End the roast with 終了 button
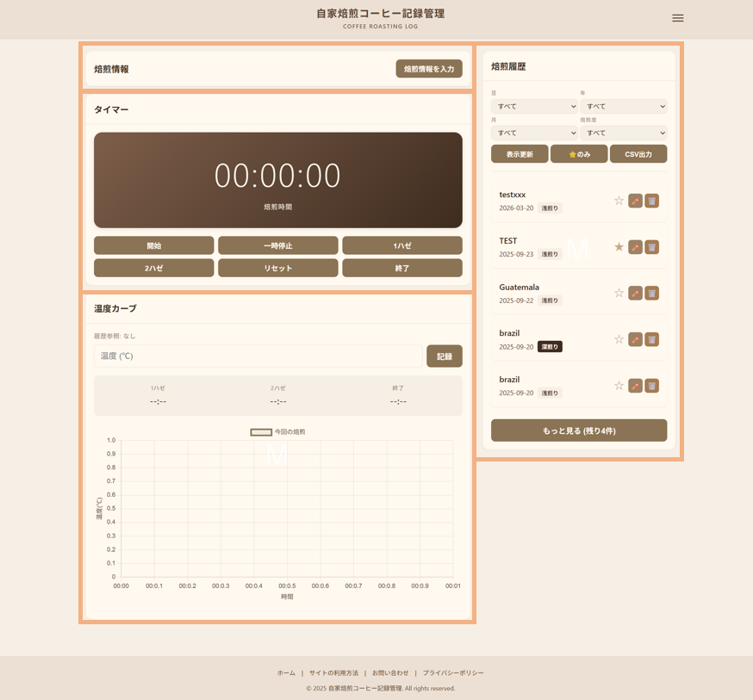This screenshot has height=700, width=753. tap(402, 268)
